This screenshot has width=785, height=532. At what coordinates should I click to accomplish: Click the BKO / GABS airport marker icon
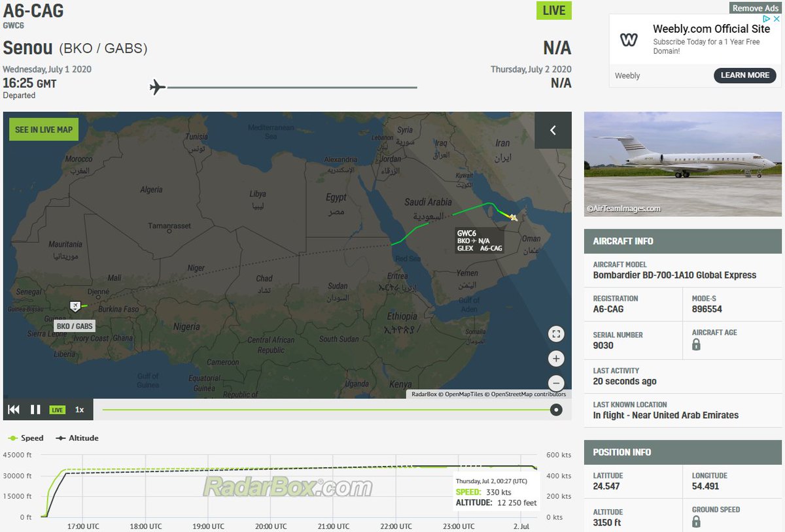(x=75, y=307)
